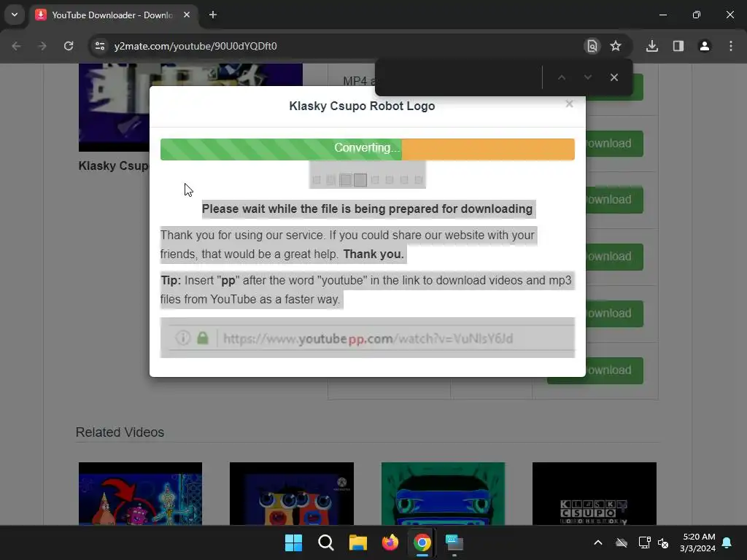Click the third green Download button
747x560 pixels.
point(614,200)
